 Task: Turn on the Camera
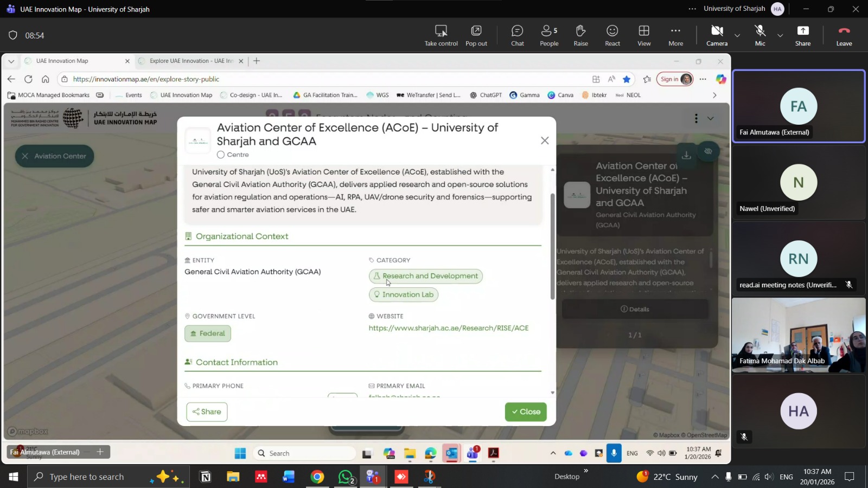(717, 35)
